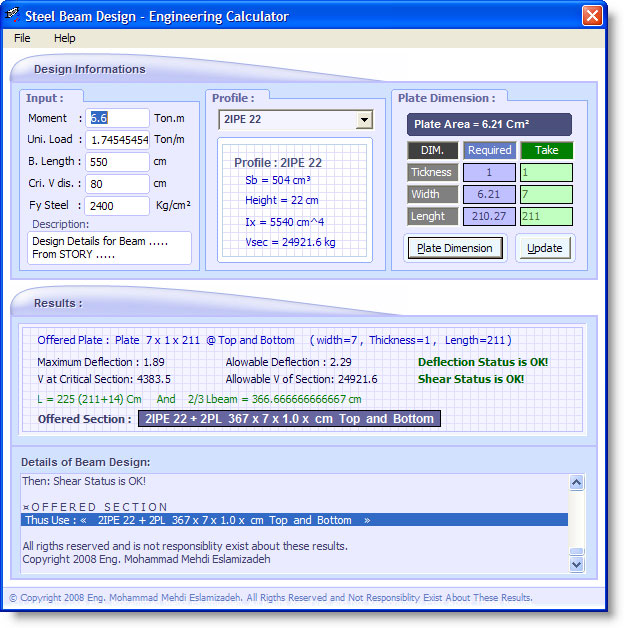Click the app icon in title bar
Viewport: 624px width, 628px height.
(13, 16)
